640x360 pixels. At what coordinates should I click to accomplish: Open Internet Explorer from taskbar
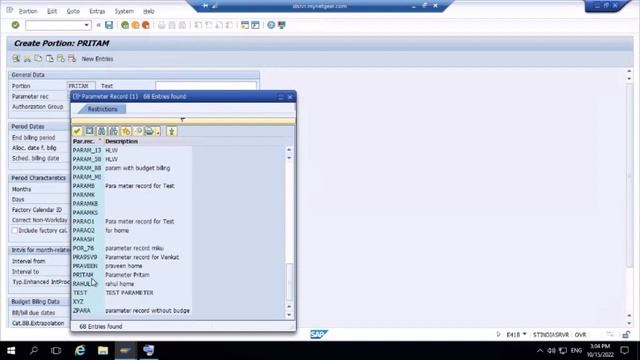coord(80,350)
